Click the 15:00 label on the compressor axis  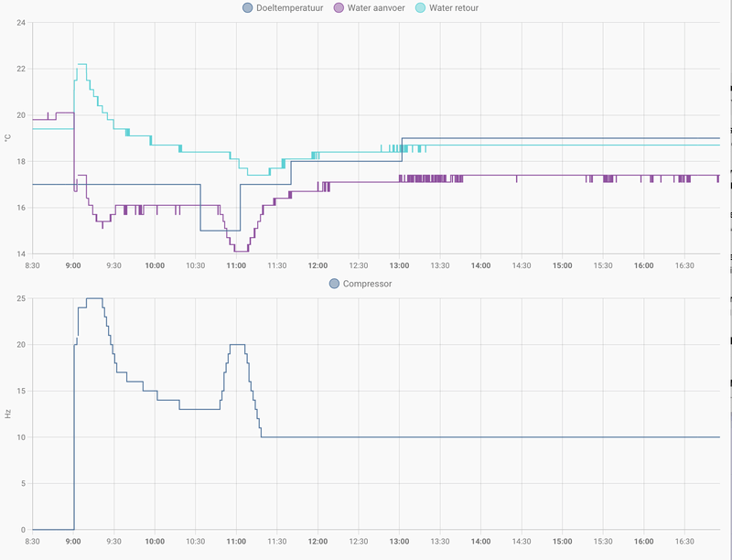point(562,542)
